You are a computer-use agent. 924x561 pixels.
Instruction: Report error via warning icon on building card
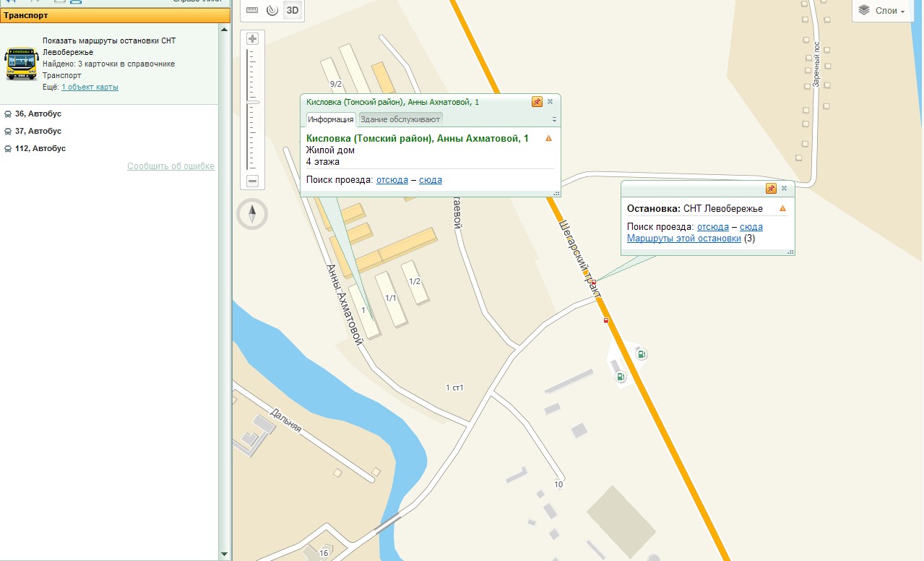pos(548,138)
